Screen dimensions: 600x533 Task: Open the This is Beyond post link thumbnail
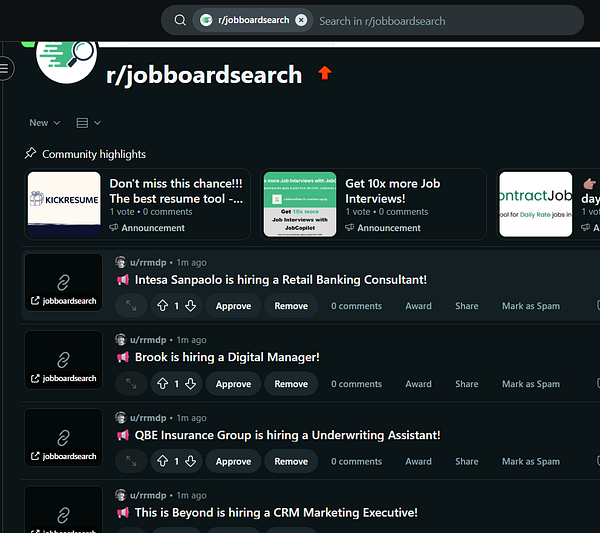coord(64,510)
